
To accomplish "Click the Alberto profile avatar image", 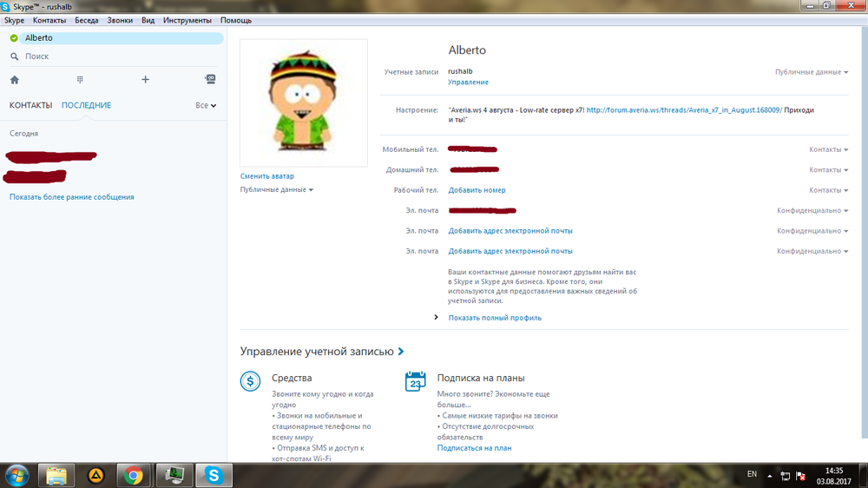I will 303,102.
